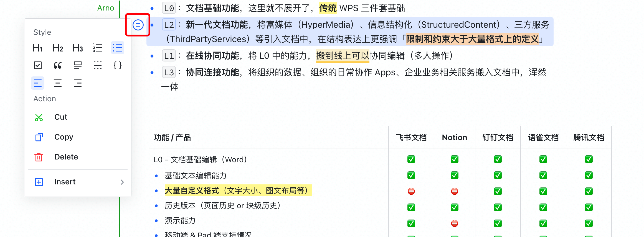Click the 飞书文档 column header

click(411, 138)
